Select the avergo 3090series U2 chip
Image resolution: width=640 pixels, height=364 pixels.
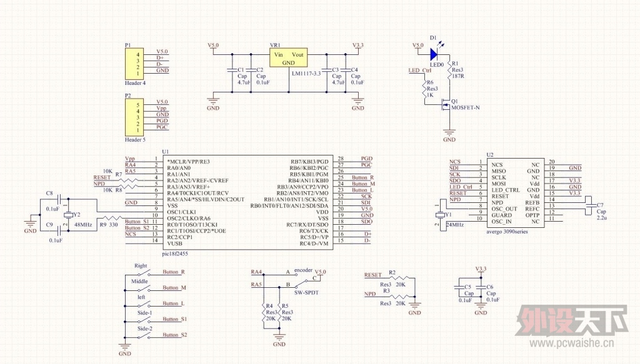tap(516, 193)
